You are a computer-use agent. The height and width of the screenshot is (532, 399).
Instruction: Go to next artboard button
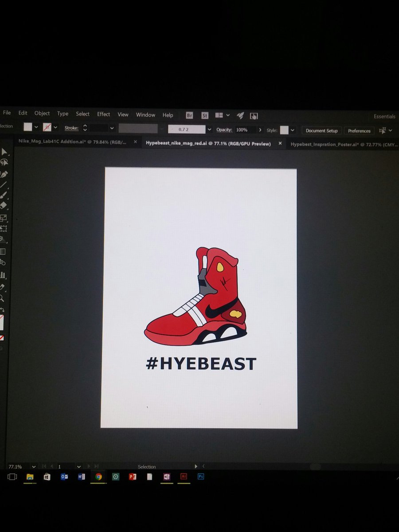pyautogui.click(x=89, y=466)
